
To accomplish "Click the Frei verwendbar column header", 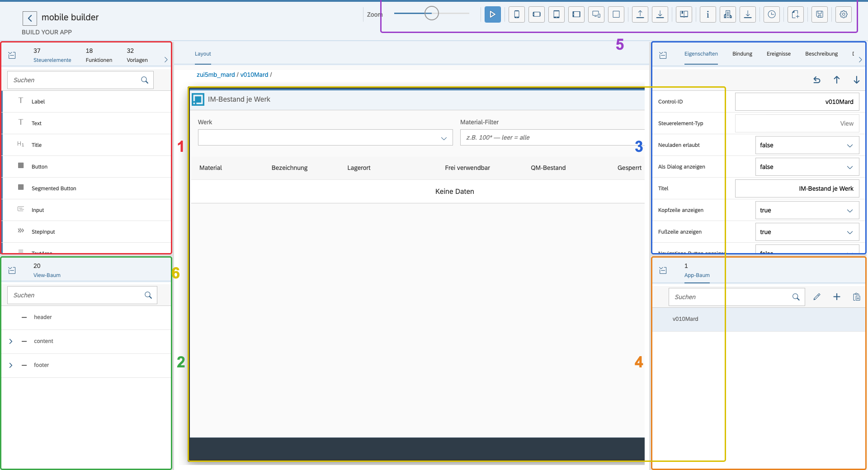I will pyautogui.click(x=467, y=168).
